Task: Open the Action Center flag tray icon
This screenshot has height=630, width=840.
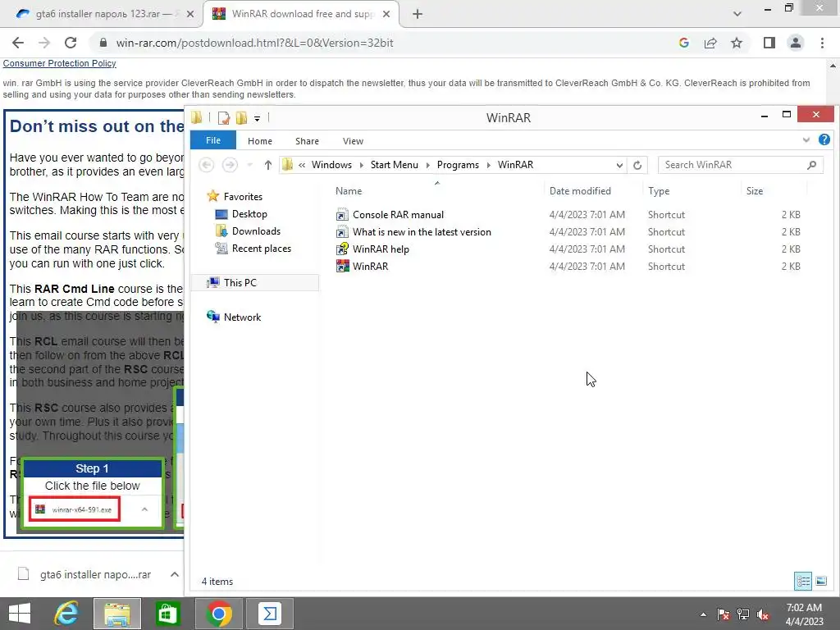Action: tap(723, 614)
